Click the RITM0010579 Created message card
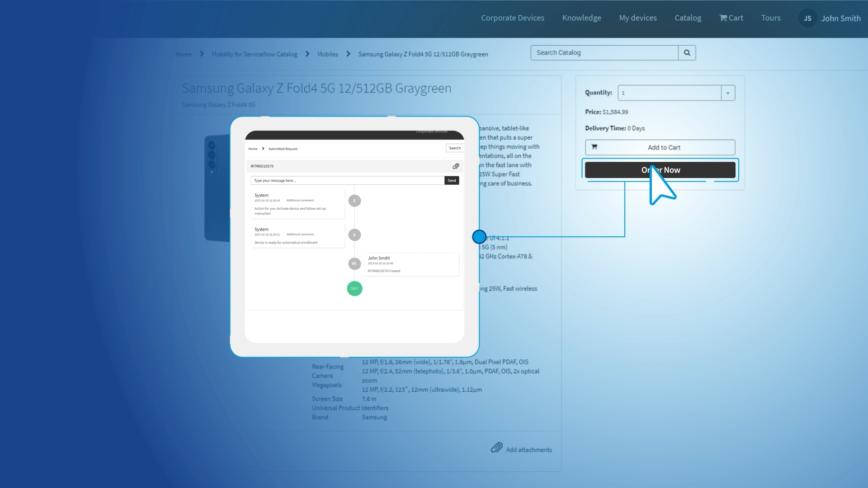The width and height of the screenshot is (868, 488). pos(411,264)
